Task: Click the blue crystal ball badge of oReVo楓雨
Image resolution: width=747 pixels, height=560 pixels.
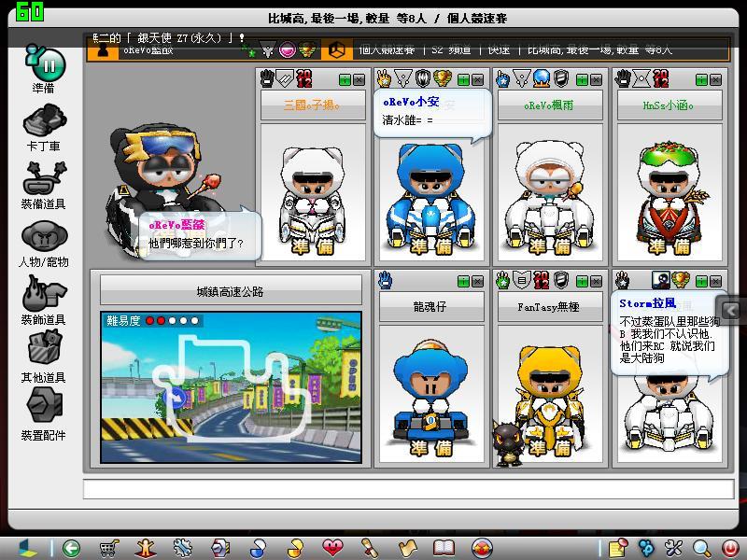Action: pyautogui.click(x=542, y=78)
